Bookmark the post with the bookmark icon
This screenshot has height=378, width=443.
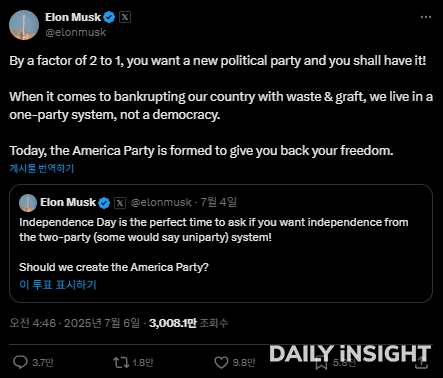321,363
